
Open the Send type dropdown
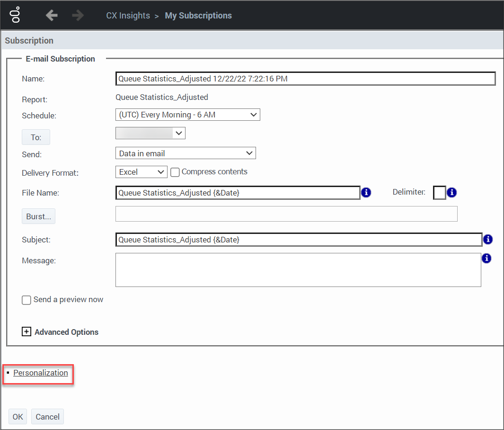(x=185, y=153)
